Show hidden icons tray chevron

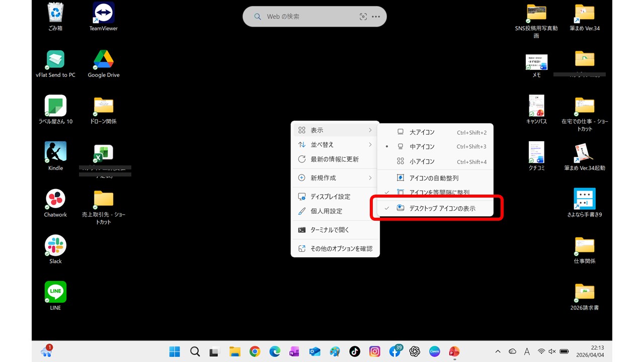498,351
